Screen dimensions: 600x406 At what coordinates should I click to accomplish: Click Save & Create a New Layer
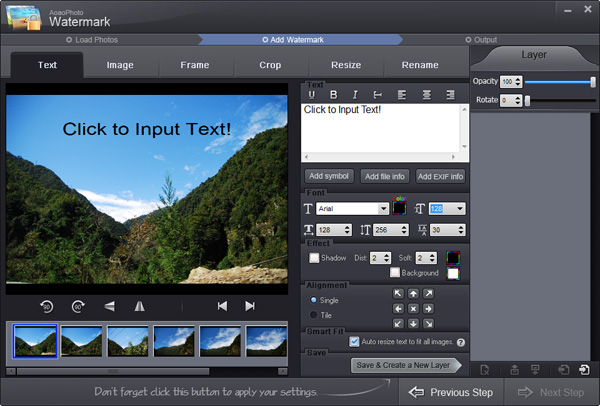coord(405,365)
